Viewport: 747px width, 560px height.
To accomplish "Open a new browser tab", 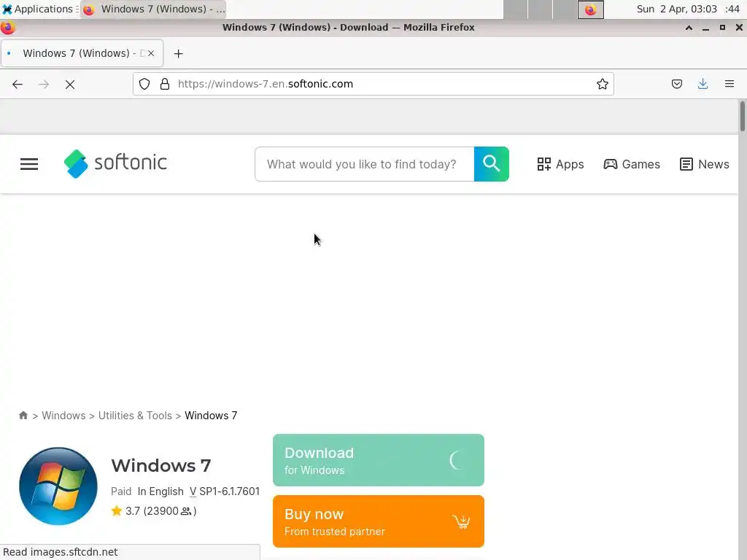I will 178,54.
